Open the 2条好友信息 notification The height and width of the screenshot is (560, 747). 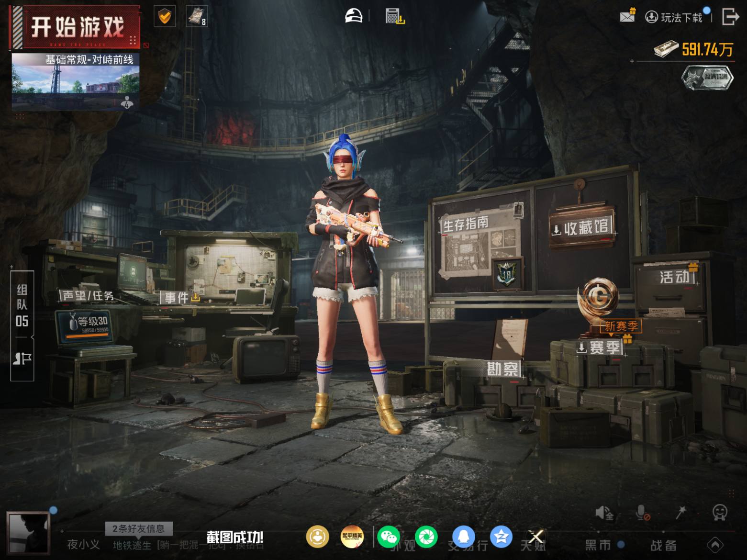click(x=138, y=528)
